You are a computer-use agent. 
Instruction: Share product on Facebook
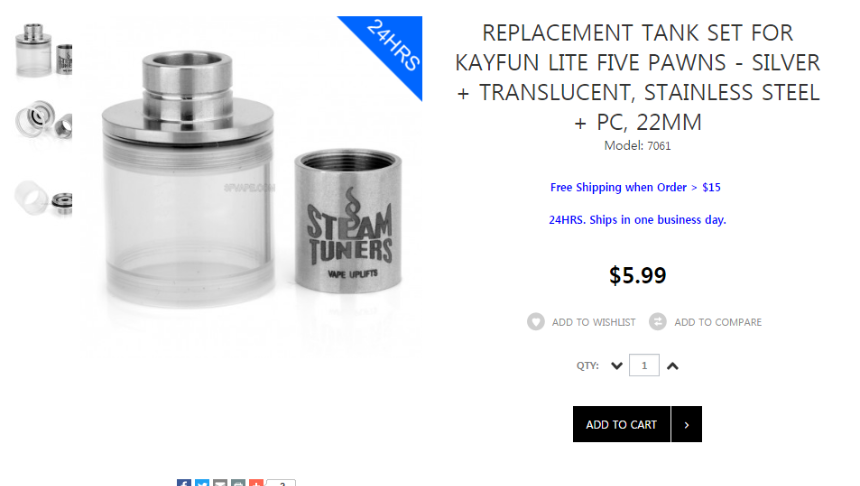[x=184, y=483]
